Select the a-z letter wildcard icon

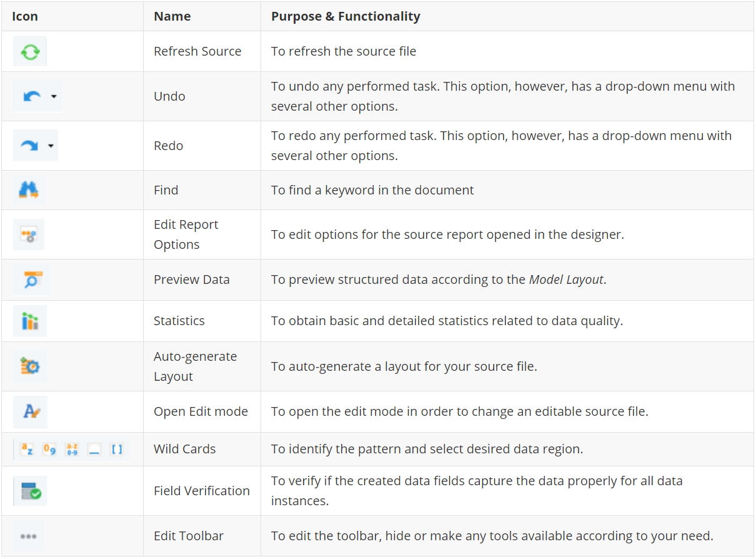27,449
